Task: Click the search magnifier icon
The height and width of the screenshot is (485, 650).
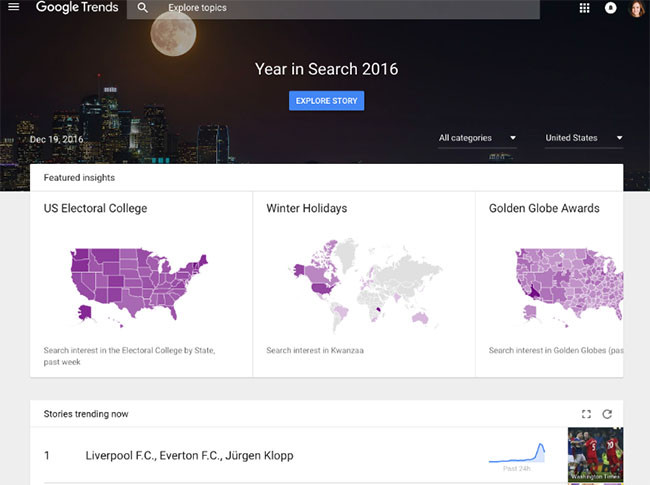Action: pyautogui.click(x=143, y=8)
